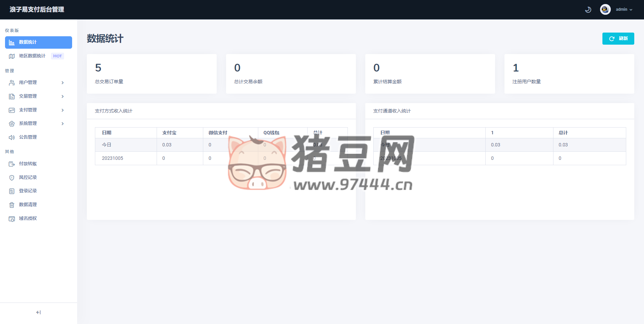The height and width of the screenshot is (324, 644).
Task: Click the 浪子易支付后台管理 site title
Action: [x=37, y=9]
